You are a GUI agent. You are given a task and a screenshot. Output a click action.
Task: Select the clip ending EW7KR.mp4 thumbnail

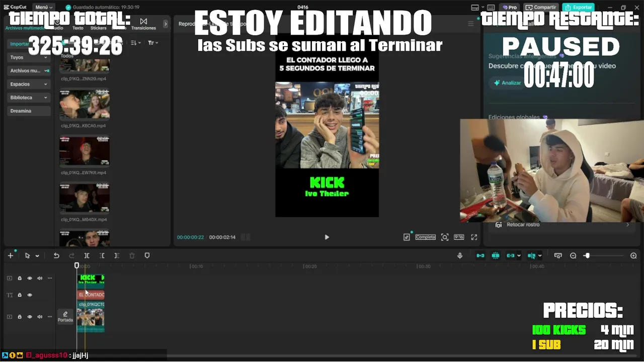(85, 151)
